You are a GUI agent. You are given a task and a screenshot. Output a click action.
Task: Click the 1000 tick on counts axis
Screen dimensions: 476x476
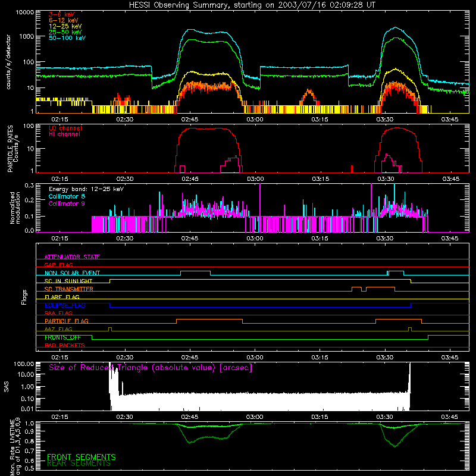(x=26, y=36)
